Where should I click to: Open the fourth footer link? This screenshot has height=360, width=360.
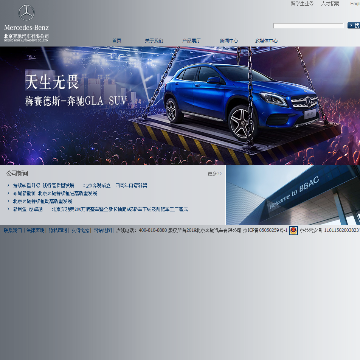[x=80, y=230]
